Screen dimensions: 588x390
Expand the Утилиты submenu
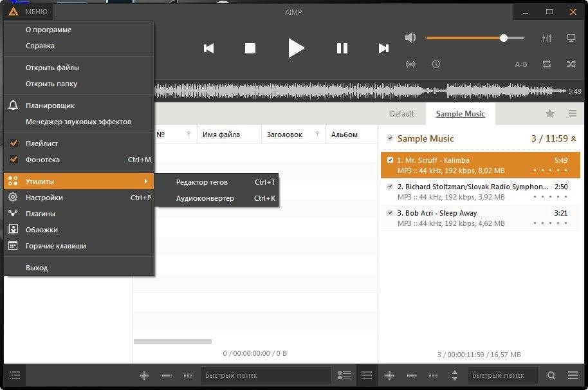point(78,181)
